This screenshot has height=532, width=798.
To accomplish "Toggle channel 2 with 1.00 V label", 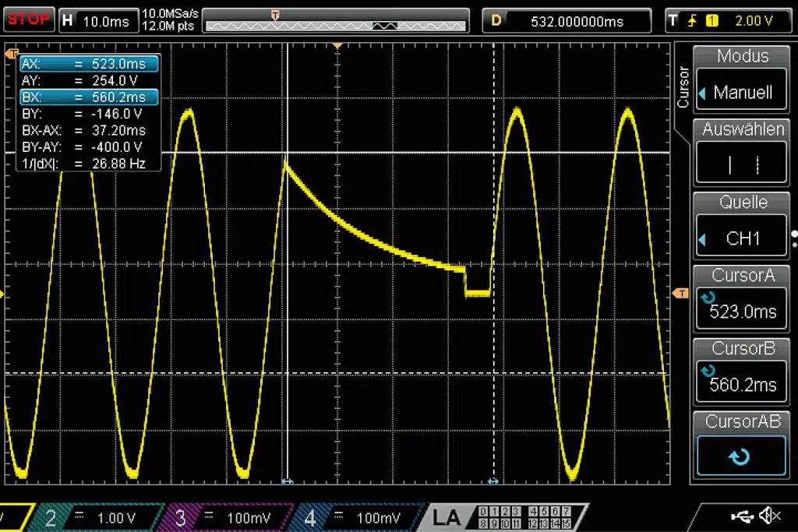I will coord(94,517).
